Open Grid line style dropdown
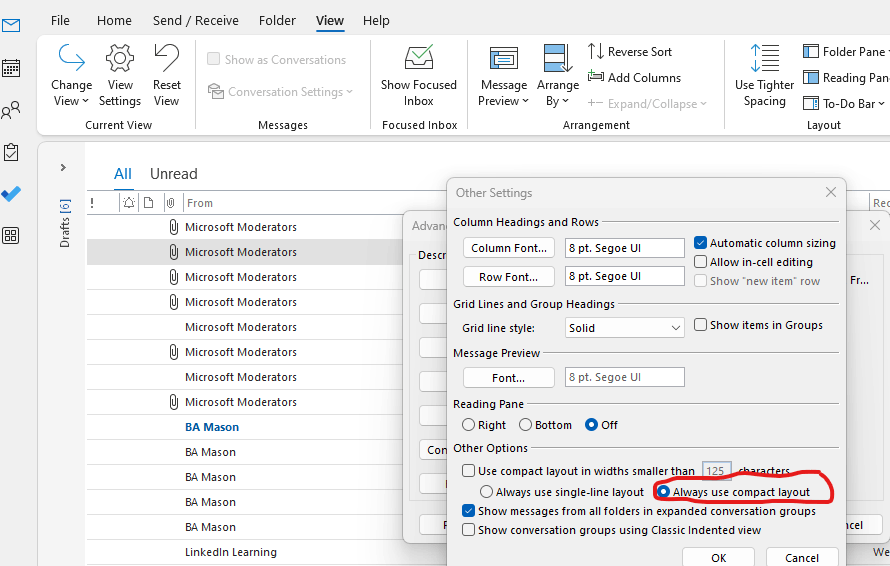890x566 pixels. [x=624, y=328]
